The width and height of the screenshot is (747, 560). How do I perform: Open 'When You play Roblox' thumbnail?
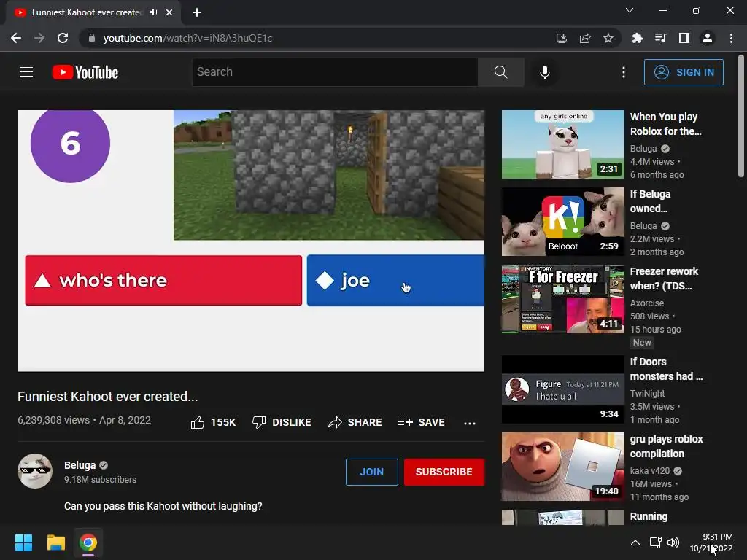[562, 144]
